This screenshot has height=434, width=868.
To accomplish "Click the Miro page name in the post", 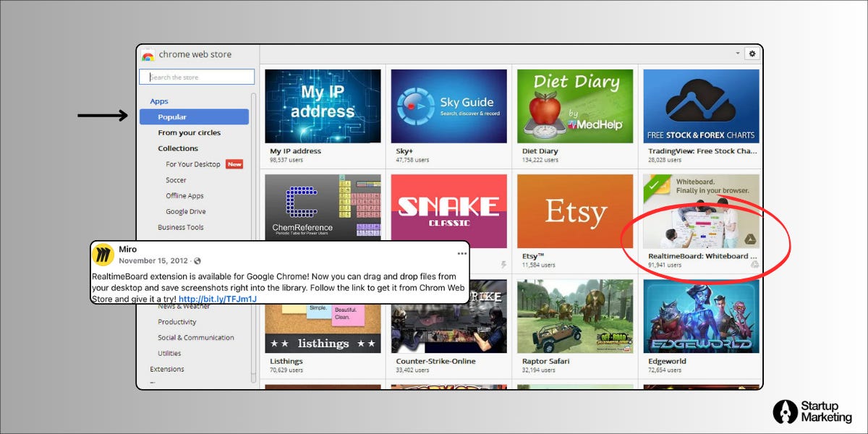I will click(x=127, y=250).
